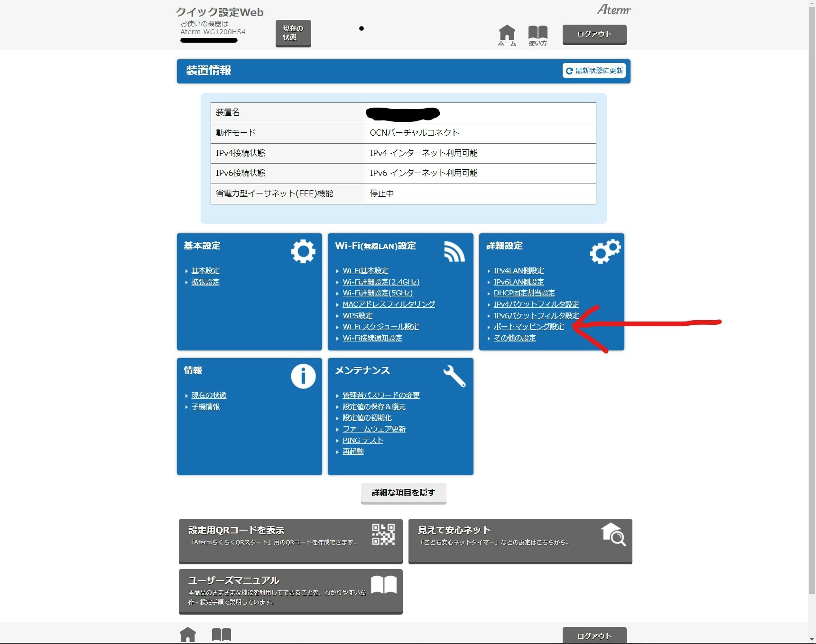Open 設定用QRコードを表示 tile
Viewport: 816px width, 644px height.
tap(291, 541)
